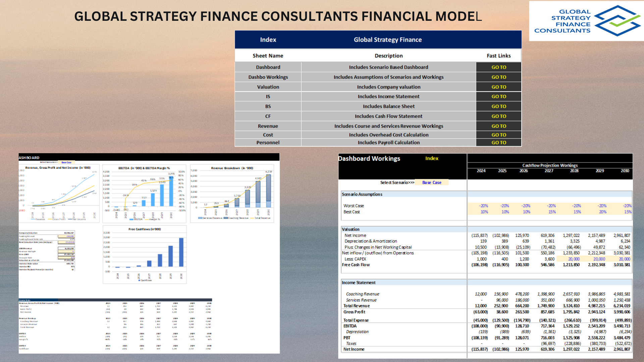The image size is (644, 362).
Task: Click 'Cost' sheet name cell
Action: [268, 135]
